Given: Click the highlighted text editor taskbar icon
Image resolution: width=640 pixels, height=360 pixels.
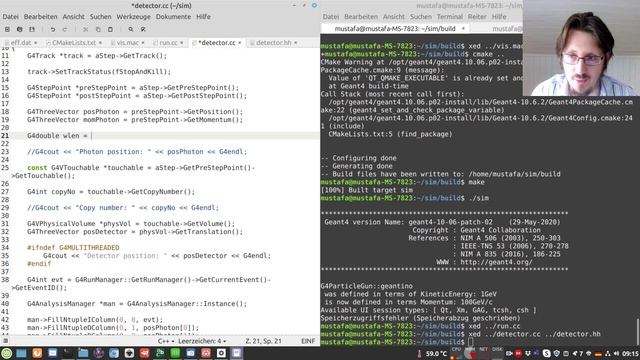Looking at the screenshot, I should 237,353.
